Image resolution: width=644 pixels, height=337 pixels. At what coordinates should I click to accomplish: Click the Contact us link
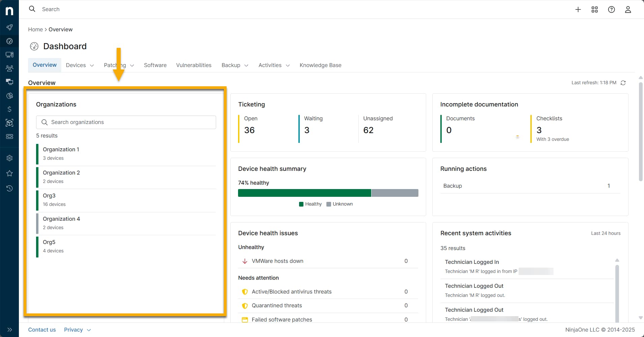(x=42, y=330)
